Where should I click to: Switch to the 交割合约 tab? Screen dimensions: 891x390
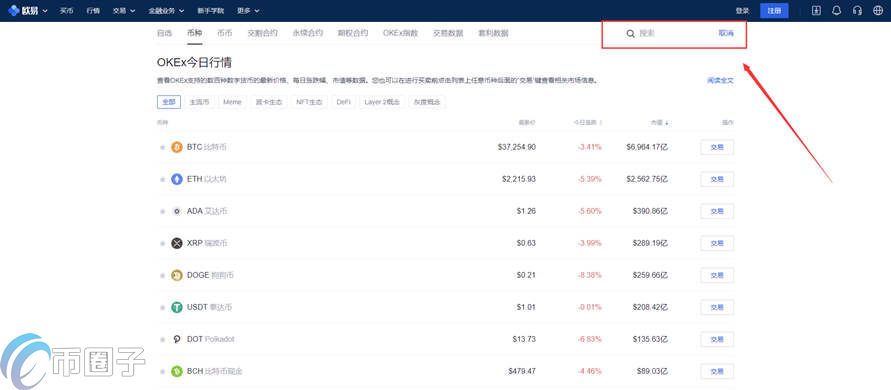coord(263,33)
